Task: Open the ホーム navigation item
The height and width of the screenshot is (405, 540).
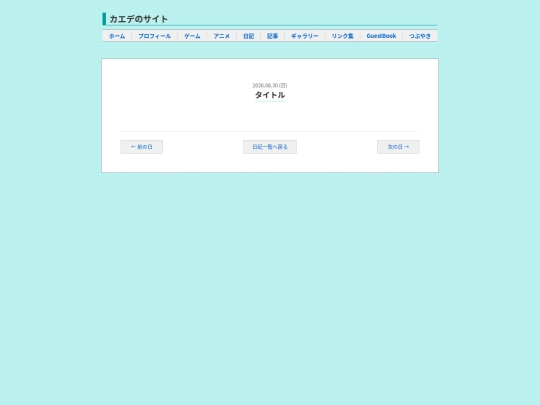Action: click(117, 36)
